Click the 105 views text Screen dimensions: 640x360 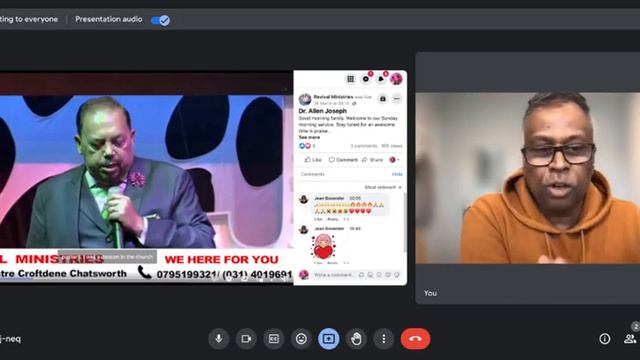[392, 146]
